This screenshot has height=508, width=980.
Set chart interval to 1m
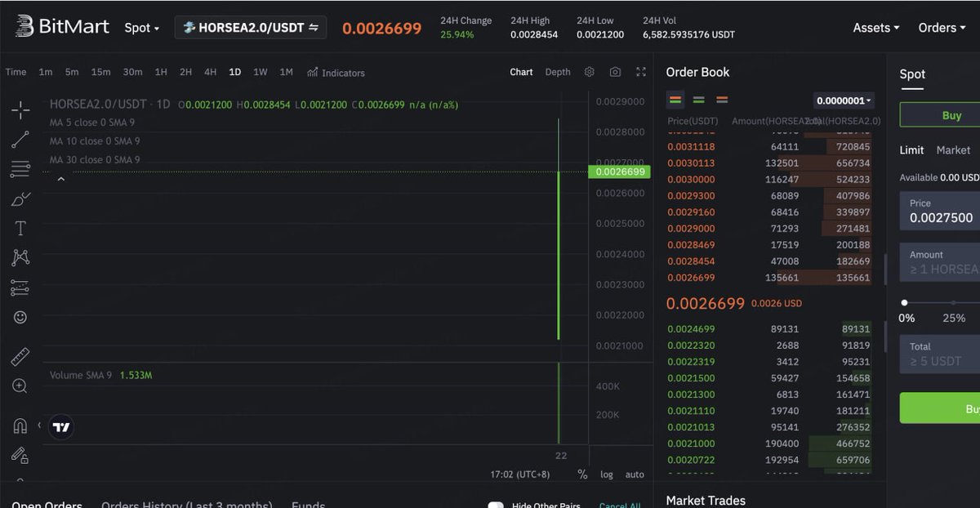coord(45,72)
